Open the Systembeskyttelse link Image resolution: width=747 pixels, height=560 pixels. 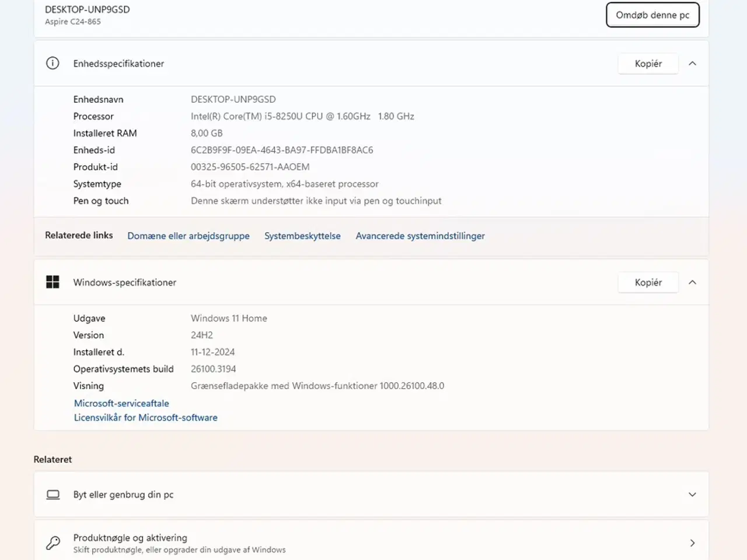click(x=302, y=236)
